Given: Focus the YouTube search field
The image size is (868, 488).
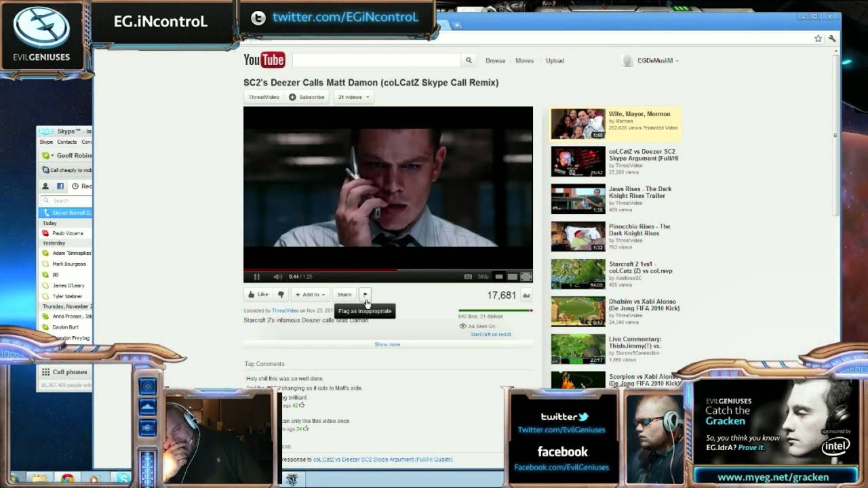Looking at the screenshot, I should (x=376, y=60).
